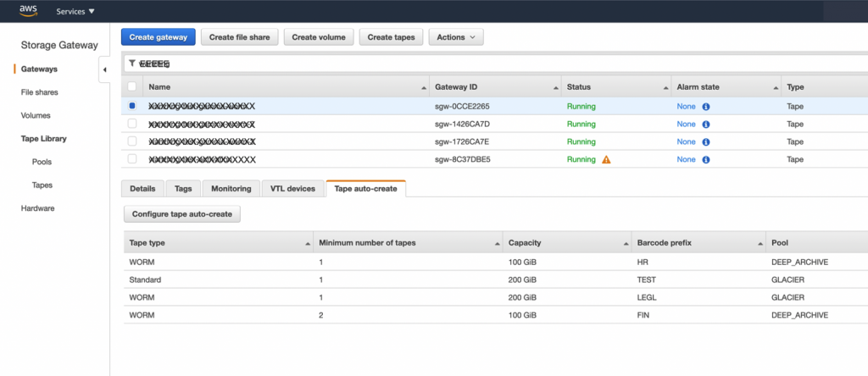
Task: Open the AWS home logo
Action: click(28, 10)
